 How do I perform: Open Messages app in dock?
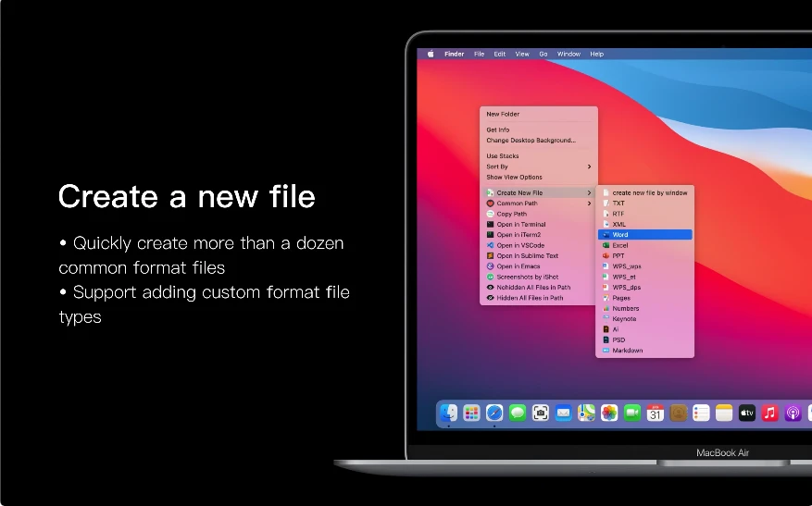click(518, 413)
